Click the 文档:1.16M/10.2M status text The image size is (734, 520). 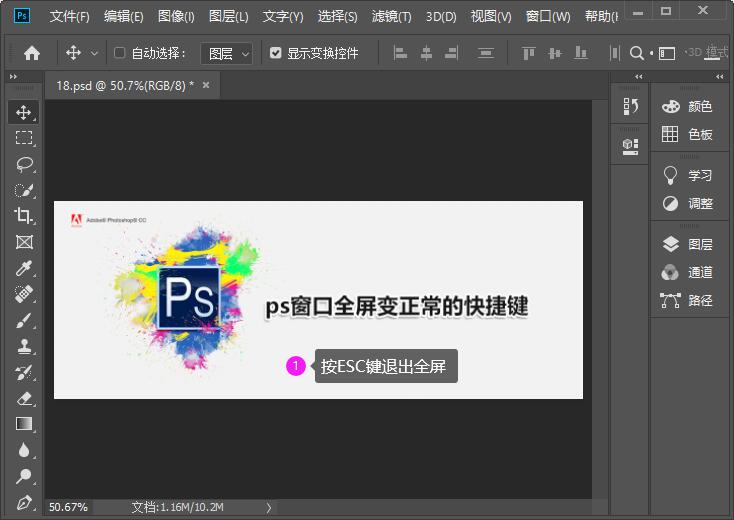tap(177, 507)
